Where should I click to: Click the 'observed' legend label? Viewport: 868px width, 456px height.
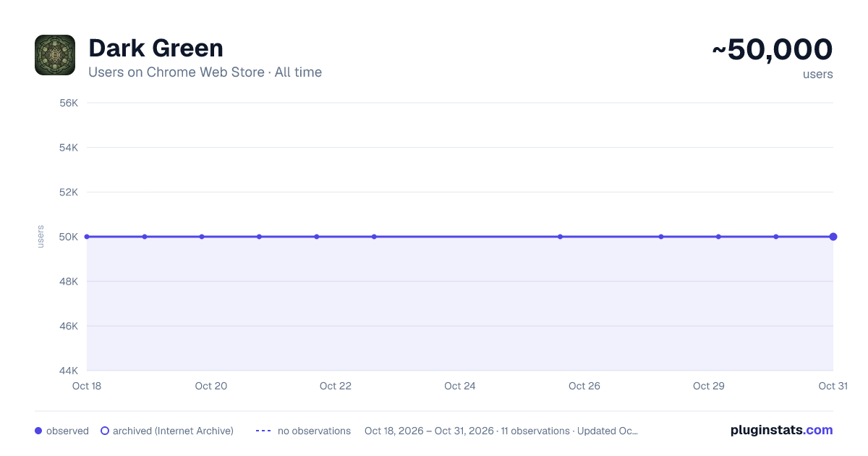(67, 431)
